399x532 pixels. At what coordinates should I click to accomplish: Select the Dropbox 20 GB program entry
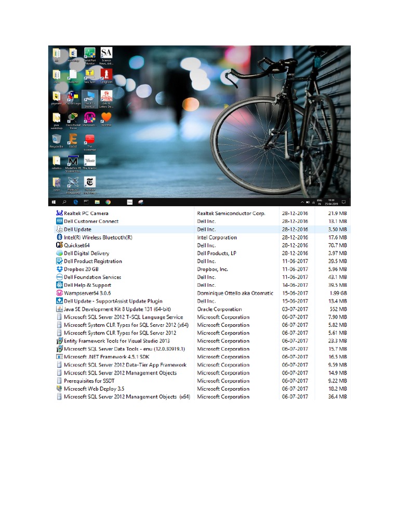(x=81, y=269)
